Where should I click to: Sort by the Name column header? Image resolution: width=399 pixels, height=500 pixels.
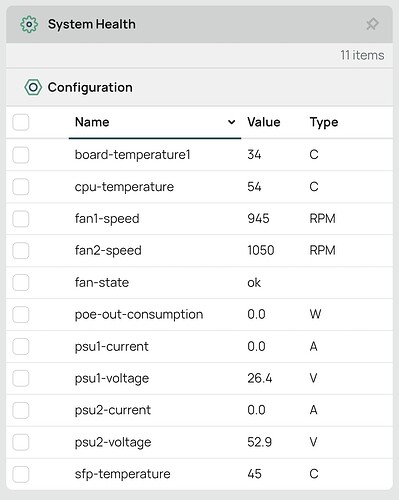point(92,122)
